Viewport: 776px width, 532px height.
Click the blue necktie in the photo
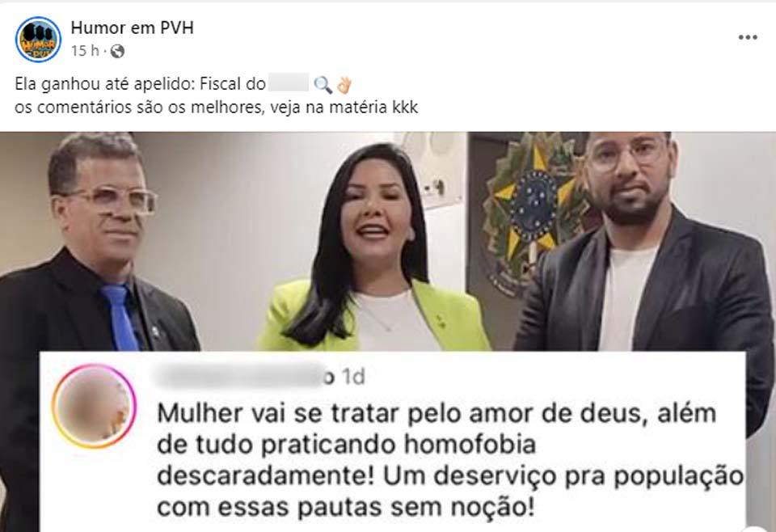[x=120, y=318]
